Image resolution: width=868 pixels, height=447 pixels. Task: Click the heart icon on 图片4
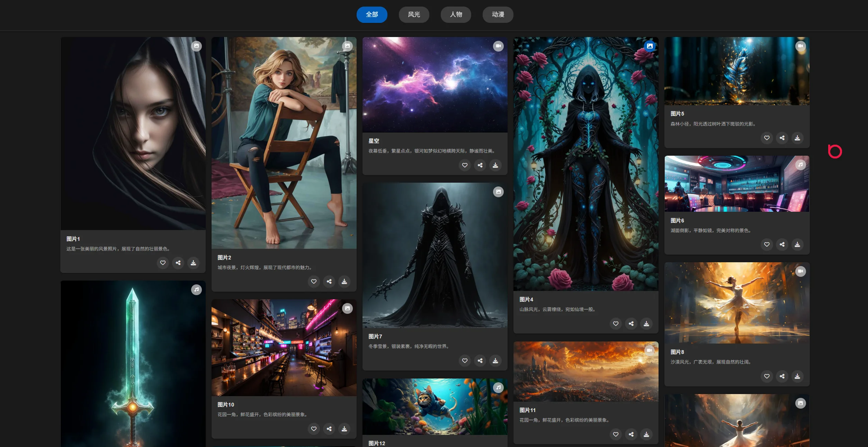pyautogui.click(x=616, y=324)
